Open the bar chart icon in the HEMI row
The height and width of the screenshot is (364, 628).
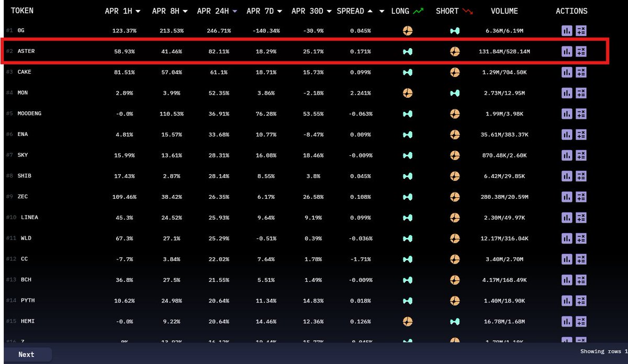(567, 321)
